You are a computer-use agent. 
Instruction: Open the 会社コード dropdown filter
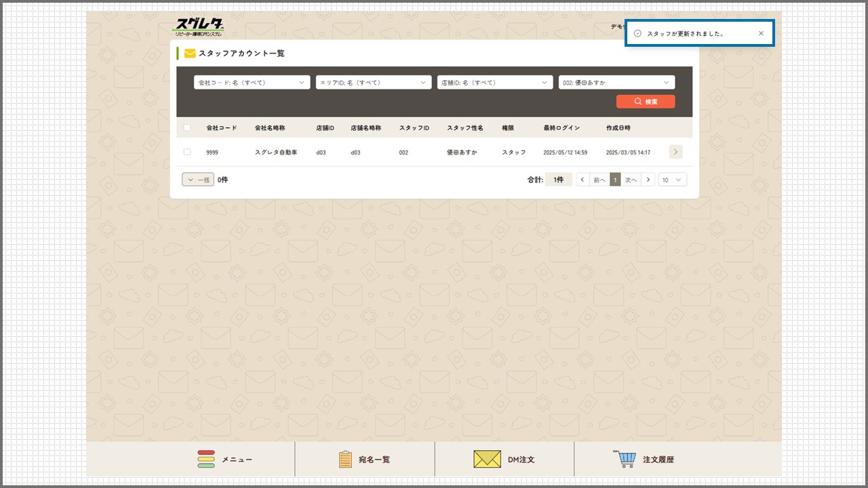pyautogui.click(x=252, y=83)
